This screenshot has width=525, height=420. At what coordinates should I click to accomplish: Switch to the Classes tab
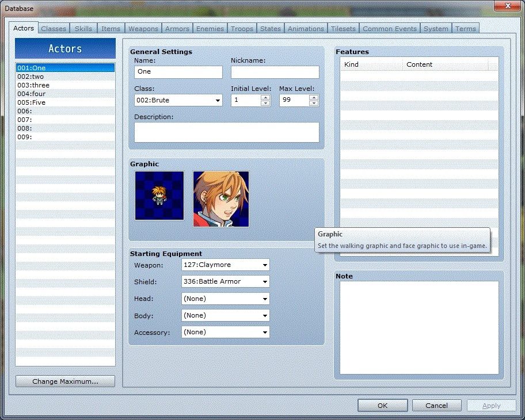(x=54, y=29)
